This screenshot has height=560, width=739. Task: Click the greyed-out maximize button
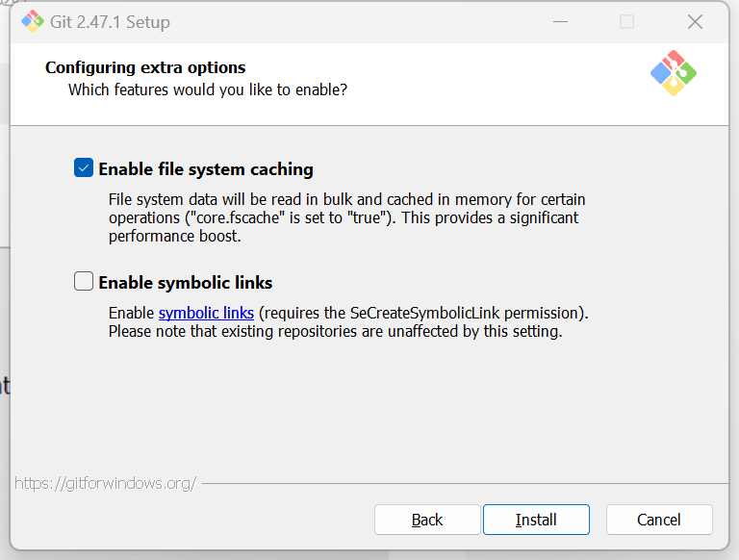coord(626,21)
